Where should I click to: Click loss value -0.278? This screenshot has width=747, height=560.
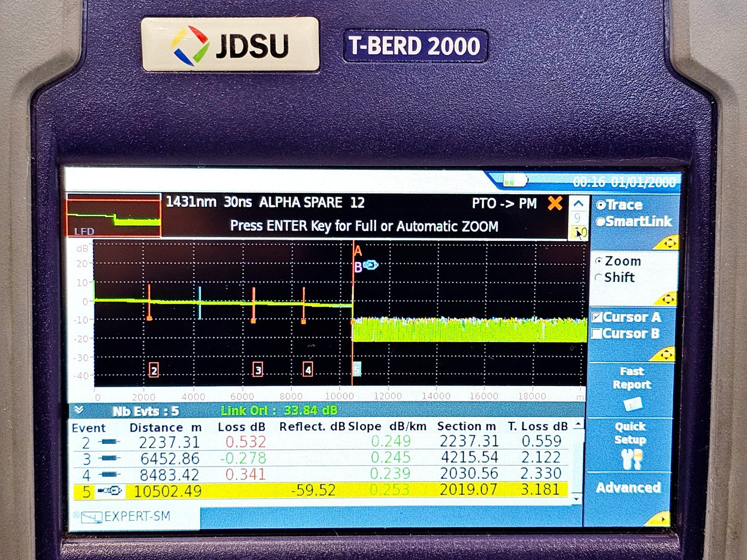coord(243,458)
